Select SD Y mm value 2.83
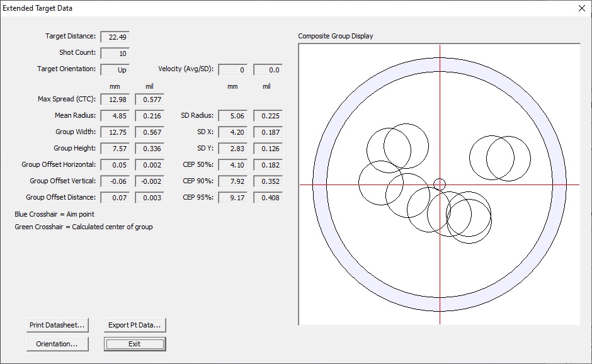 click(232, 149)
